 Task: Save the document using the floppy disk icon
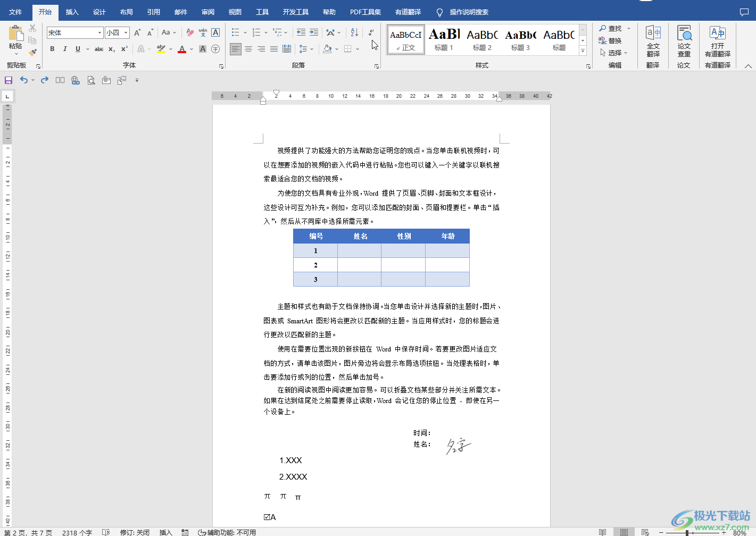(x=9, y=80)
